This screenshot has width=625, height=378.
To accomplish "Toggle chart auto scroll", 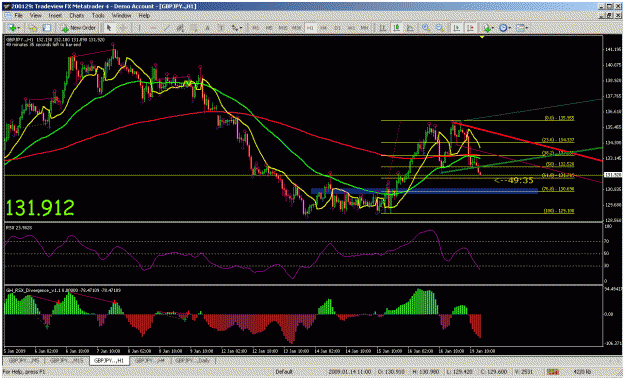I will click(x=457, y=28).
